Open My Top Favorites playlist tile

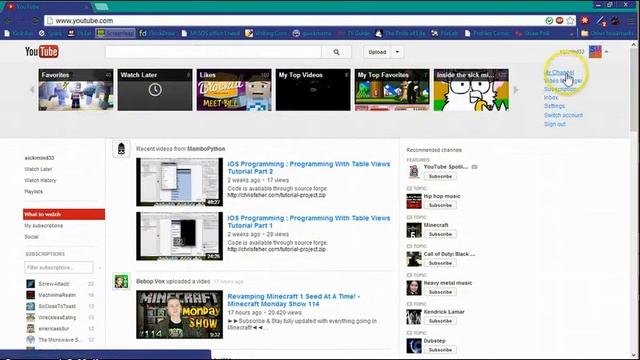(x=392, y=90)
